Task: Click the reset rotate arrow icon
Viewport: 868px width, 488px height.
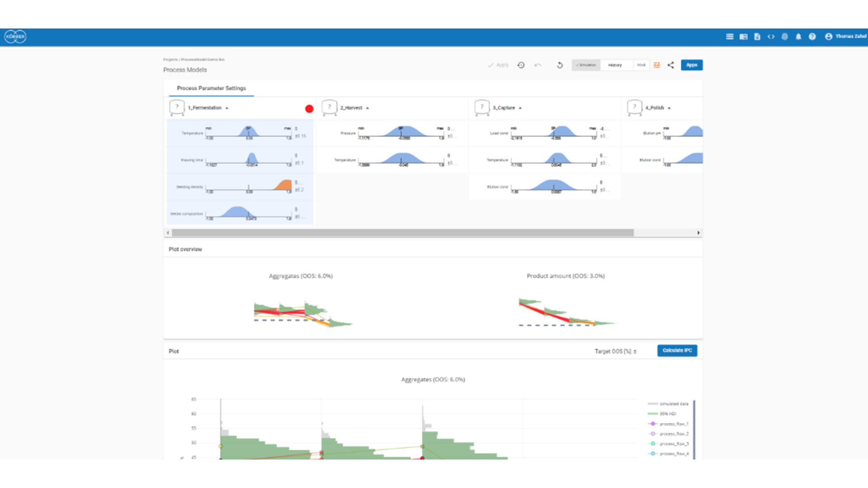Action: click(560, 65)
